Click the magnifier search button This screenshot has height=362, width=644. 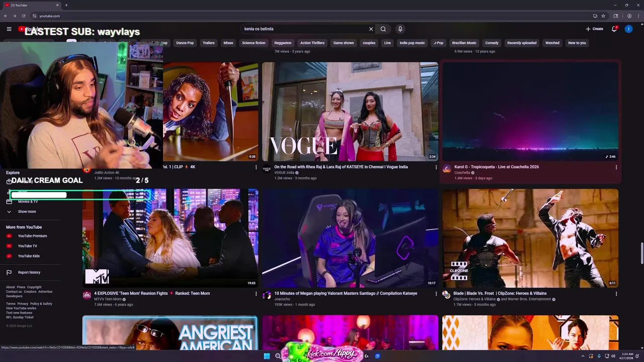tap(383, 29)
